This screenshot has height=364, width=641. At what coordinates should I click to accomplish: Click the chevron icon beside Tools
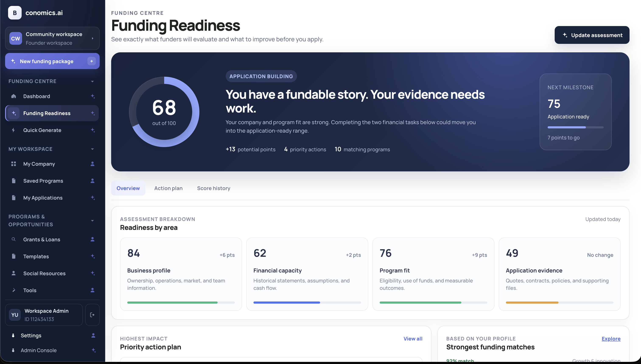(x=14, y=290)
